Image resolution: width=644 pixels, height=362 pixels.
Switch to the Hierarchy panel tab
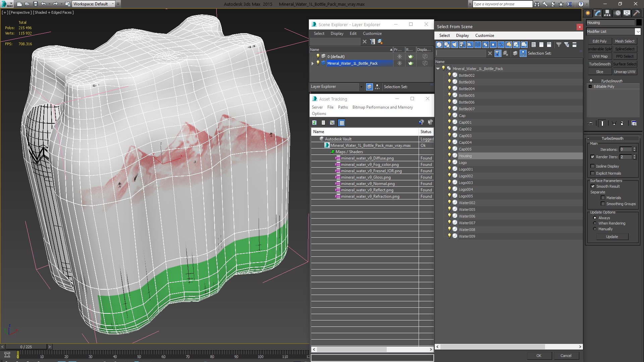pyautogui.click(x=607, y=13)
